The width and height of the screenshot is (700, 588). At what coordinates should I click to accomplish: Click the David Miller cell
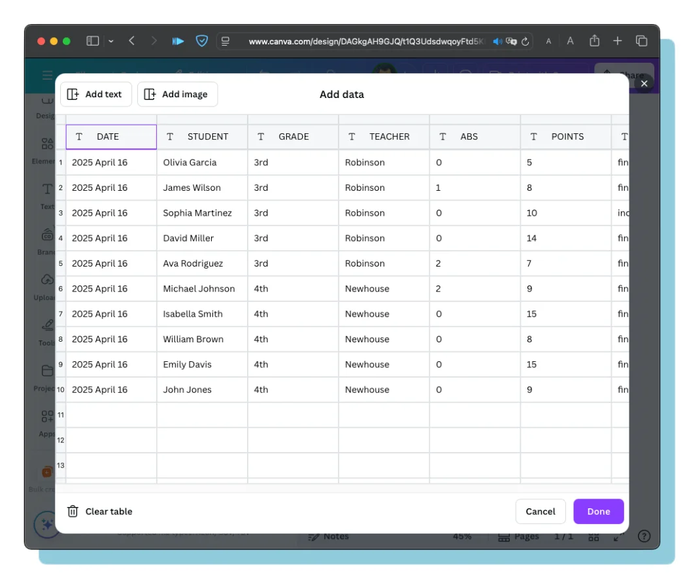point(202,238)
